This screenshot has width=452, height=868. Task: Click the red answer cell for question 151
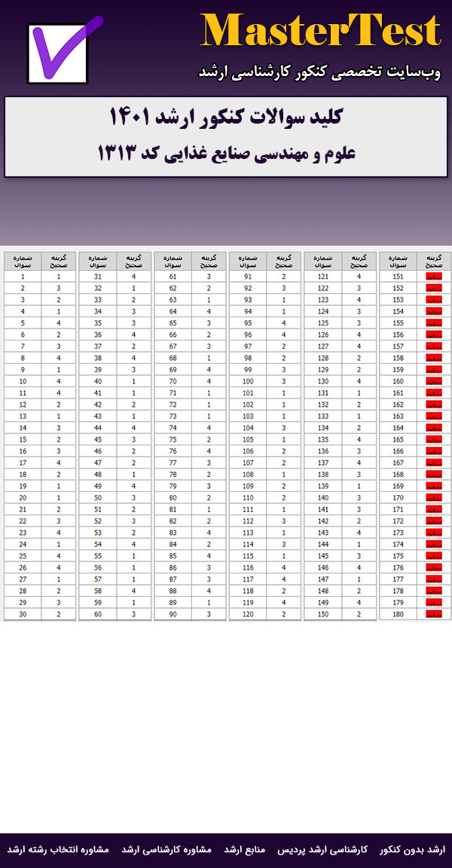tap(434, 277)
